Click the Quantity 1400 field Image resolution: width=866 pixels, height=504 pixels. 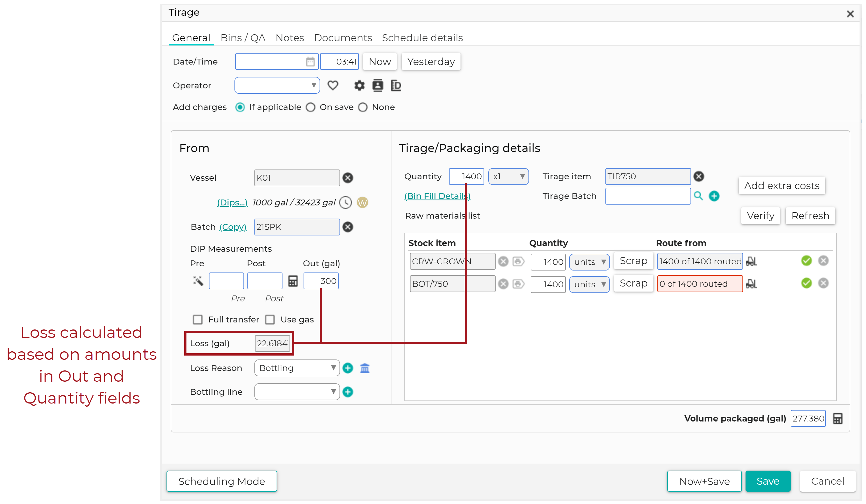[466, 177]
